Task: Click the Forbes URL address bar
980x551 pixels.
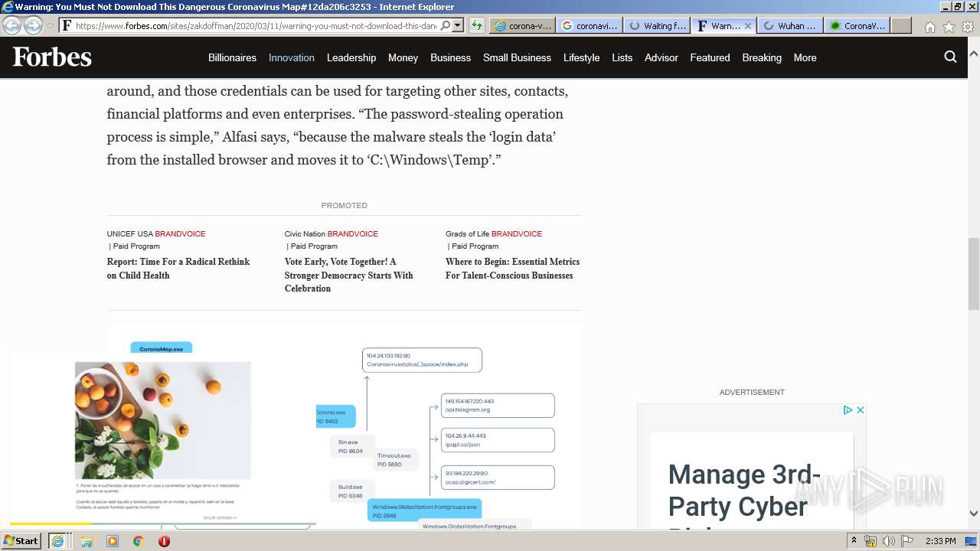Action: [x=256, y=25]
